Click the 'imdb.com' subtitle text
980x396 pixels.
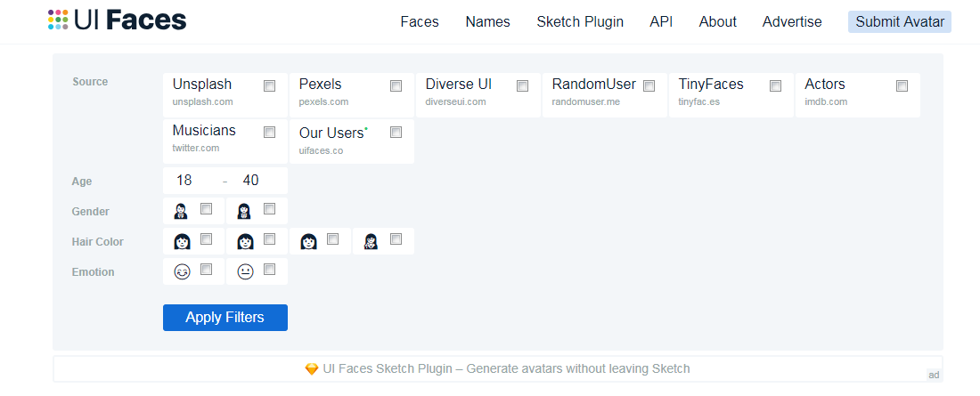(x=826, y=101)
